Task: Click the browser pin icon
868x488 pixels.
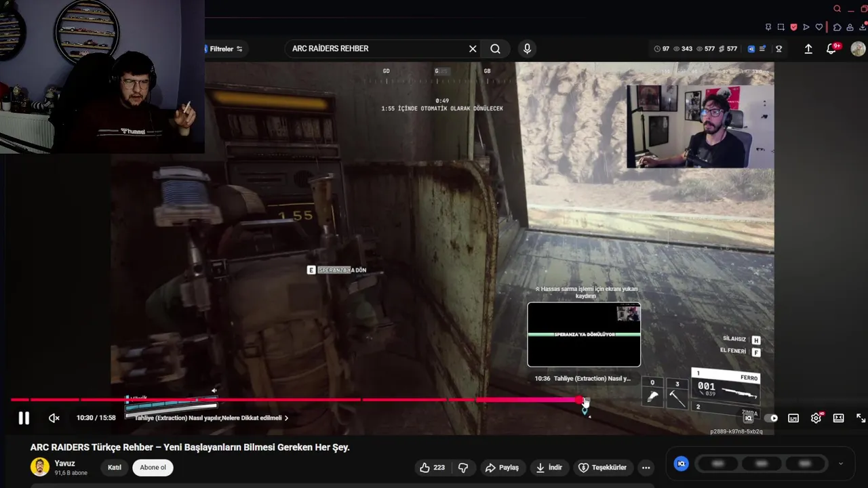Action: coord(768,27)
